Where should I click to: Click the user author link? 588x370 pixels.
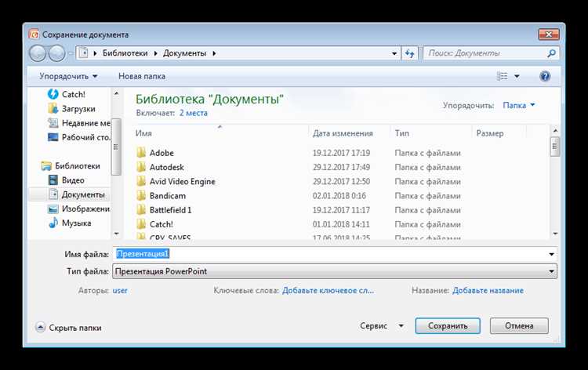click(120, 291)
